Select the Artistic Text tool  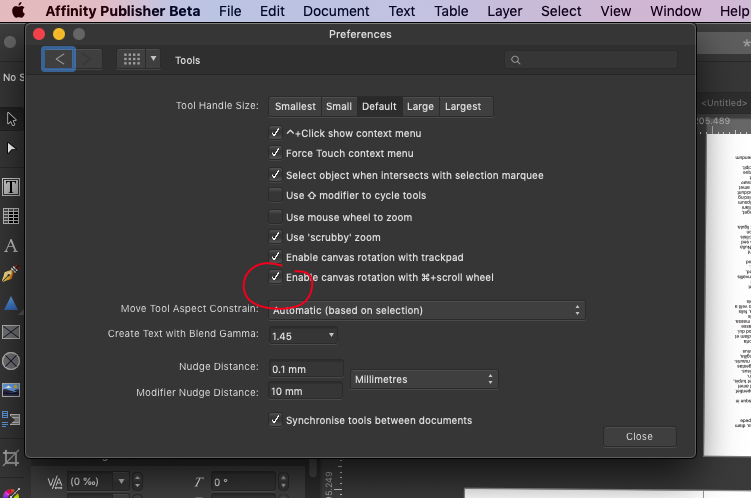click(x=11, y=246)
